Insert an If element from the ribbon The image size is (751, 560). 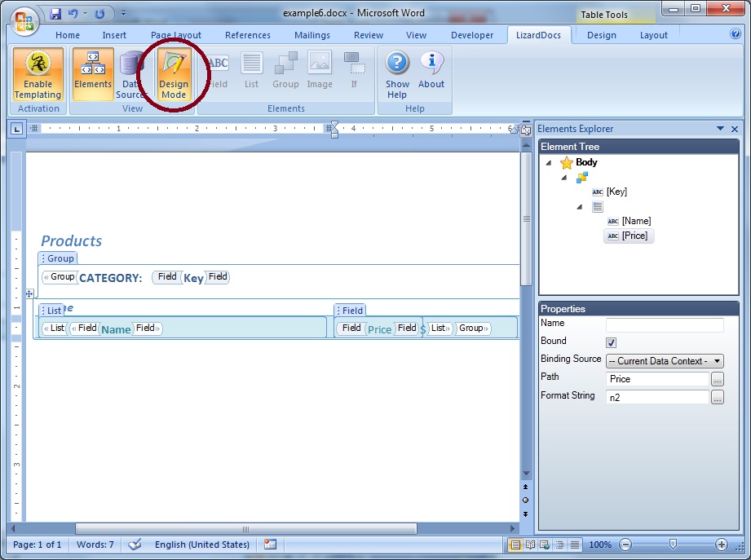(x=354, y=71)
